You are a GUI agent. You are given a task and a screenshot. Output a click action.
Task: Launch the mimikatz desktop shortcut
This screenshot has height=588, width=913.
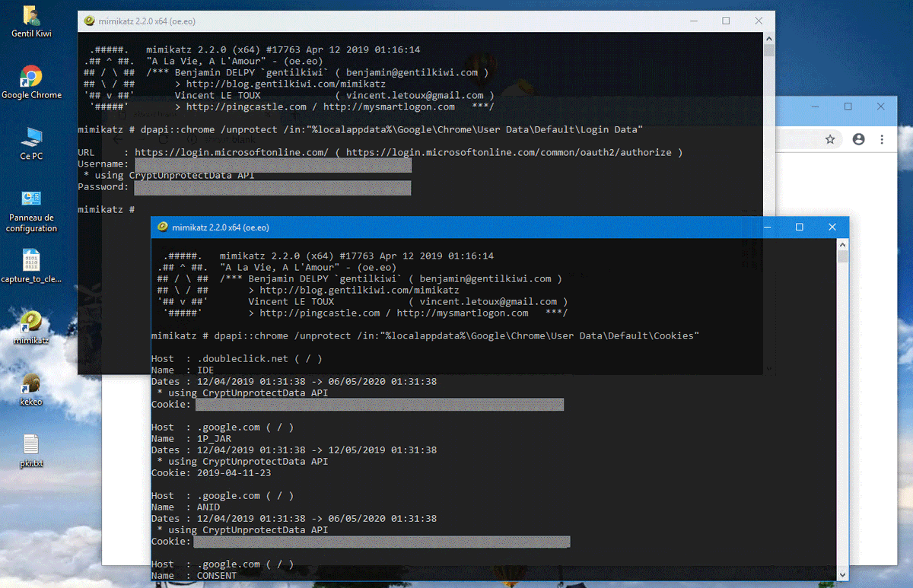(31, 327)
